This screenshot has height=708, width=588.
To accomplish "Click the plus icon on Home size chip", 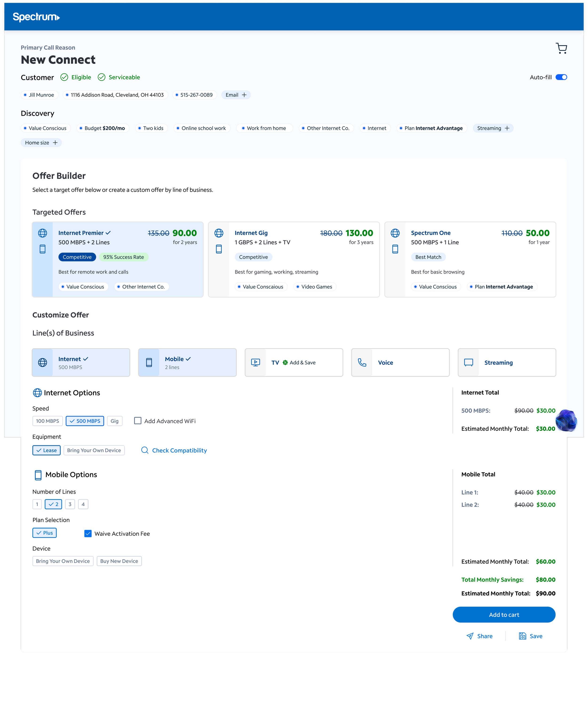I will click(x=55, y=143).
